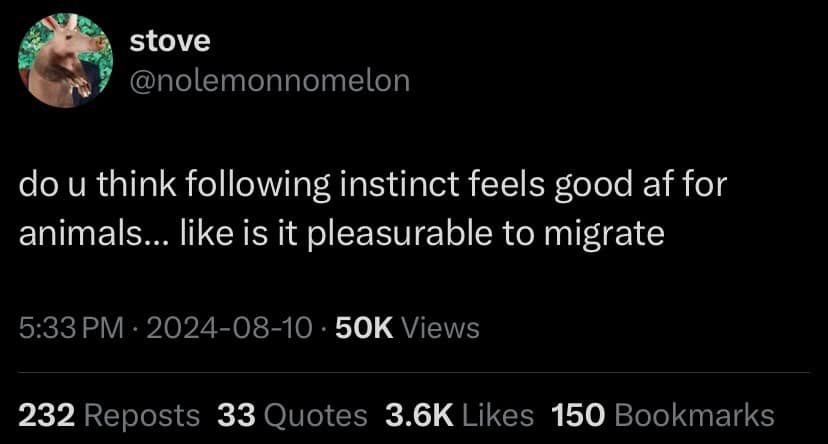Screen dimensions: 828x444
Task: Click the 33 quote count number
Action: click(237, 415)
